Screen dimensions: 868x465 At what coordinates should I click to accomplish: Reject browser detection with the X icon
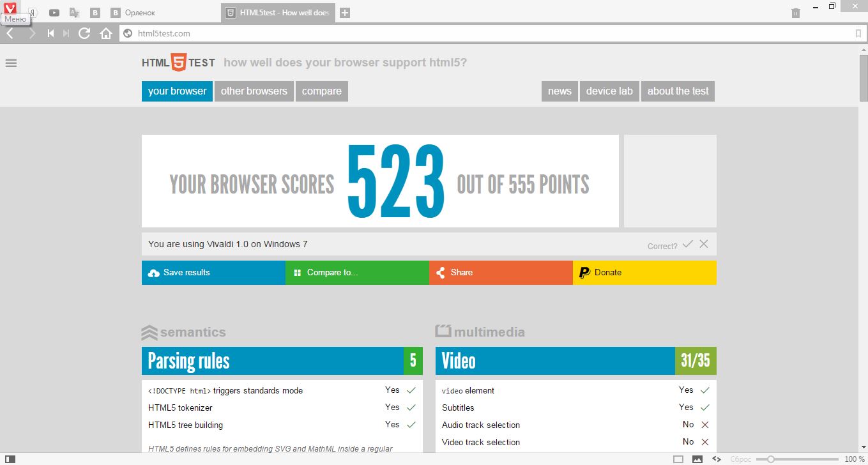704,244
